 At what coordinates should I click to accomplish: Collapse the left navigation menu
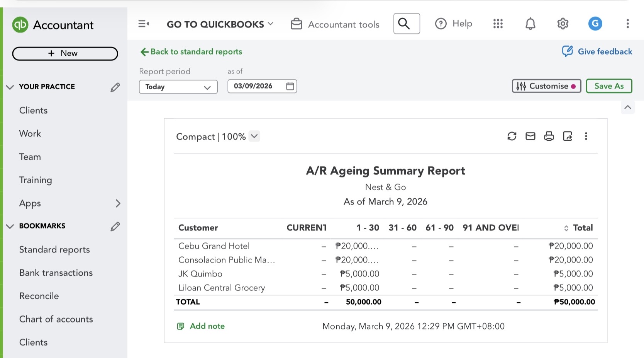pyautogui.click(x=144, y=24)
